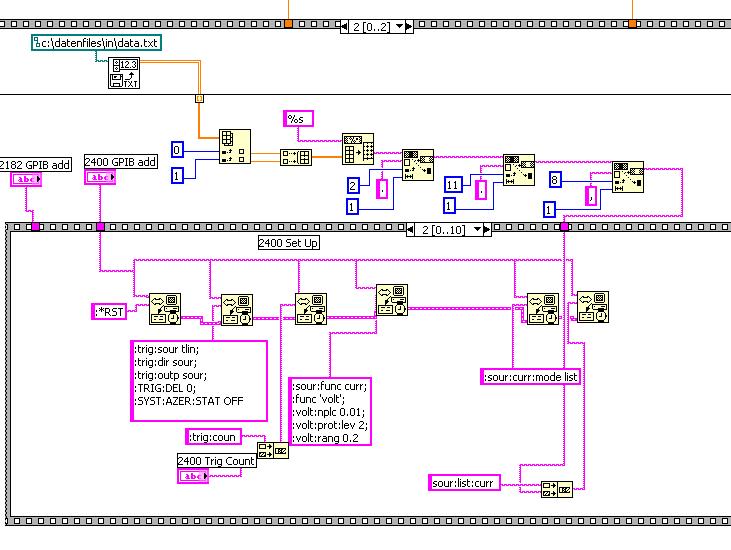The image size is (731, 550).
Task: Go to previous frame on 2 [0..10] selector
Action: click(x=410, y=229)
